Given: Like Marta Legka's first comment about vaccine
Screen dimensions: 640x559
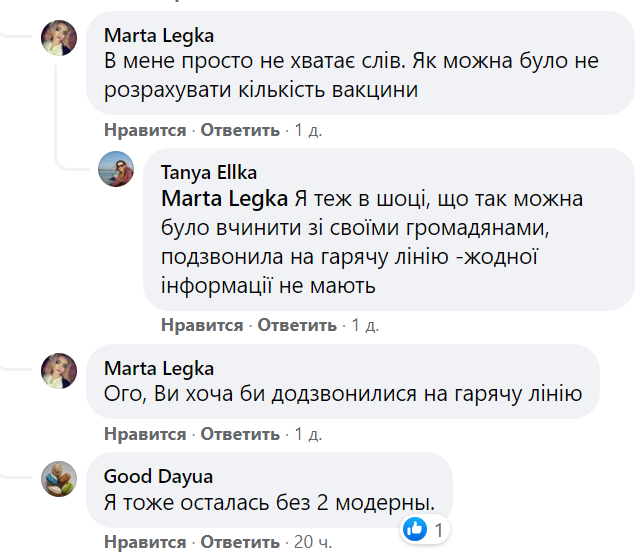Looking at the screenshot, I should [x=145, y=130].
